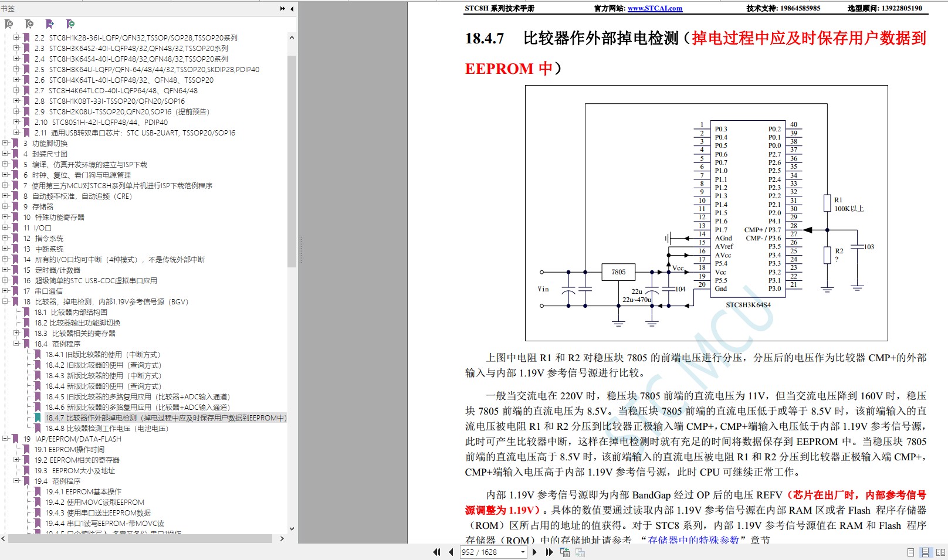Open bookmark 18.4.1 旧版比较器的使用（中断方式）
Viewport: 948px width, 560px height.
[x=103, y=355]
